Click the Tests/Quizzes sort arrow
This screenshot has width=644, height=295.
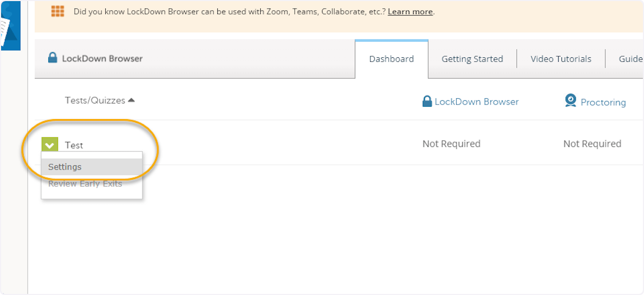point(131,100)
